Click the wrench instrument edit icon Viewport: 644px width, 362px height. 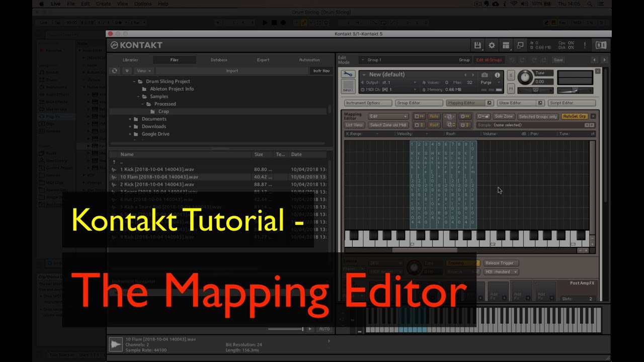pyautogui.click(x=347, y=75)
